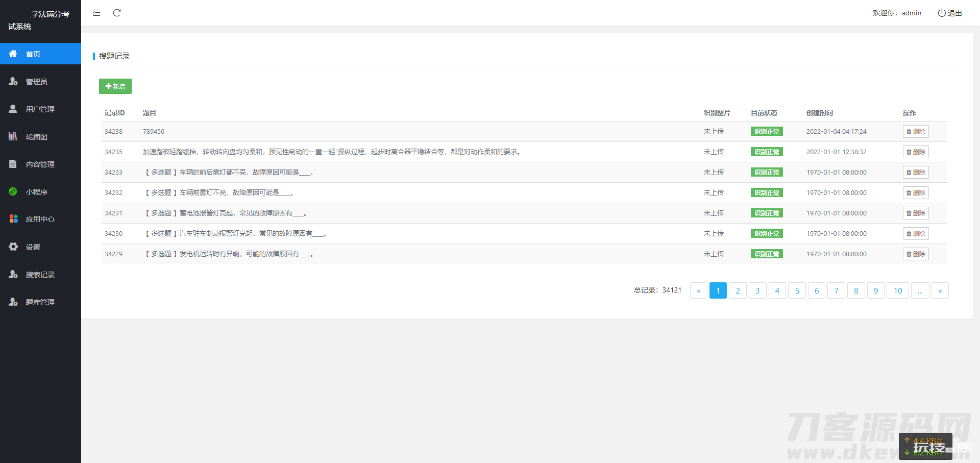The width and height of the screenshot is (980, 463).
Task: Click the 轮播图 sidebar icon
Action: pos(13,136)
